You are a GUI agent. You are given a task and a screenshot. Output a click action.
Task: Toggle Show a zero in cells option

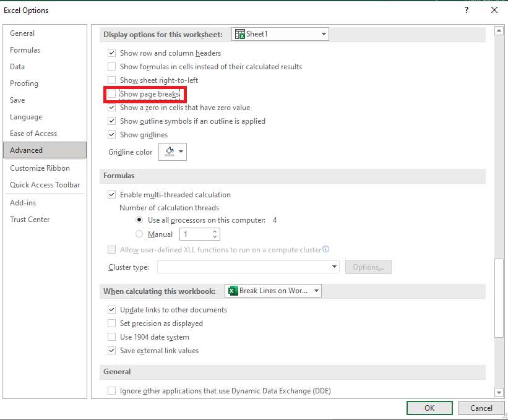[112, 107]
